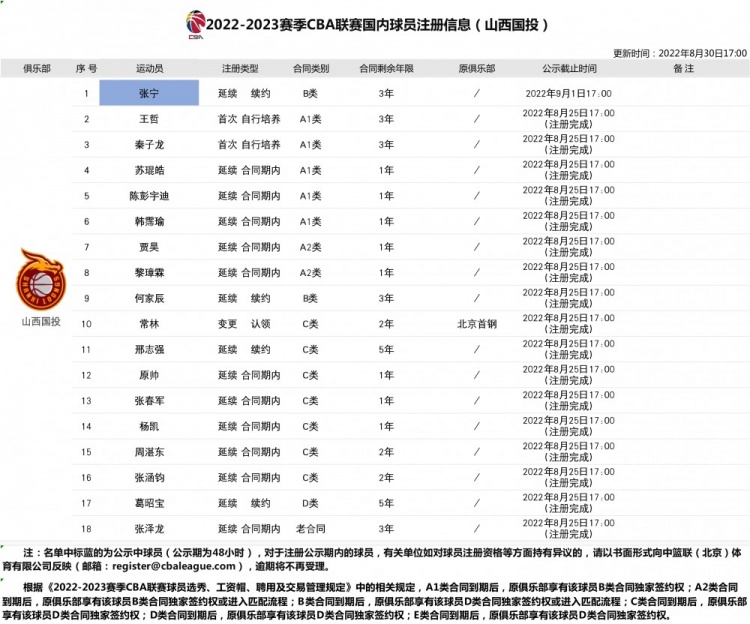The image size is (750, 624).
Task: Select player name 邢志强
Action: click(149, 350)
